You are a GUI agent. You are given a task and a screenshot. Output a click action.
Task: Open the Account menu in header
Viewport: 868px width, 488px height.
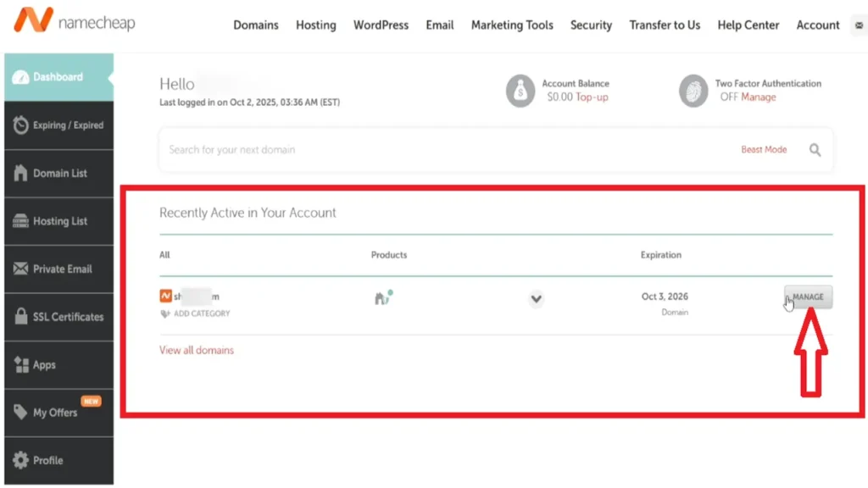pos(817,25)
